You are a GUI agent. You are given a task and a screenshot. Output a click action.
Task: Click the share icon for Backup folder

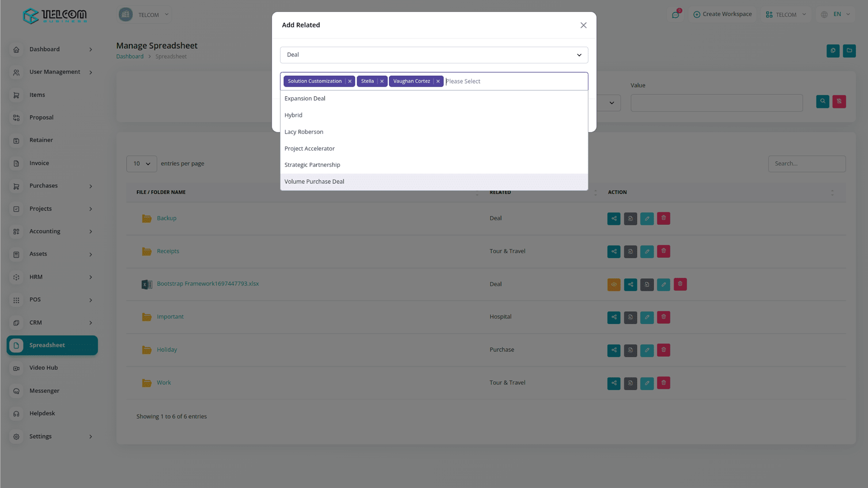(x=613, y=219)
